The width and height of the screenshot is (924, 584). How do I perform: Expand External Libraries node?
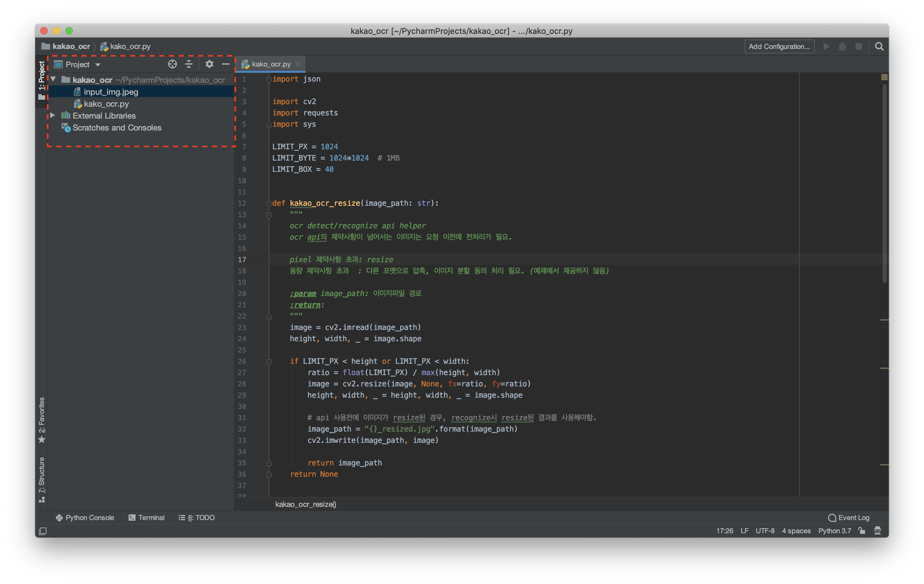[x=53, y=115]
